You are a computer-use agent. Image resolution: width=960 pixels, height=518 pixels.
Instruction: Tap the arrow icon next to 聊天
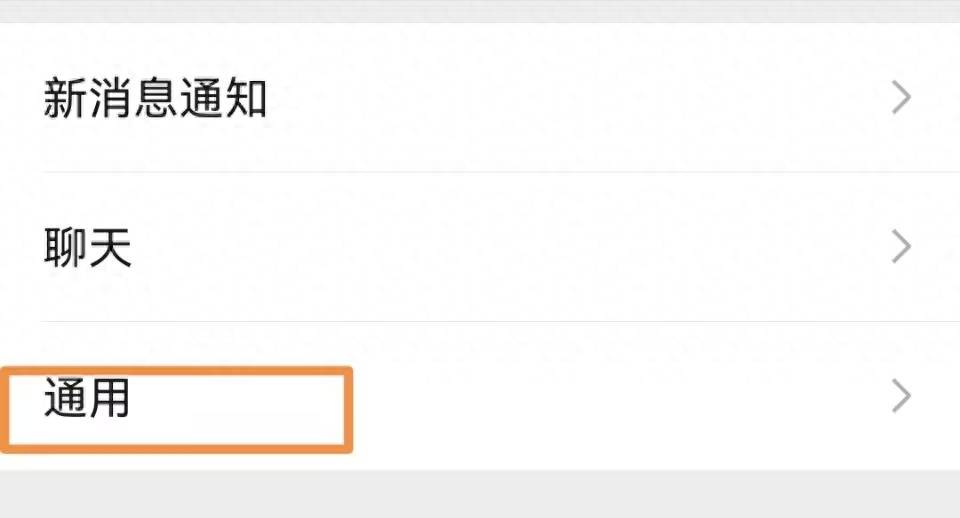pyautogui.click(x=901, y=247)
